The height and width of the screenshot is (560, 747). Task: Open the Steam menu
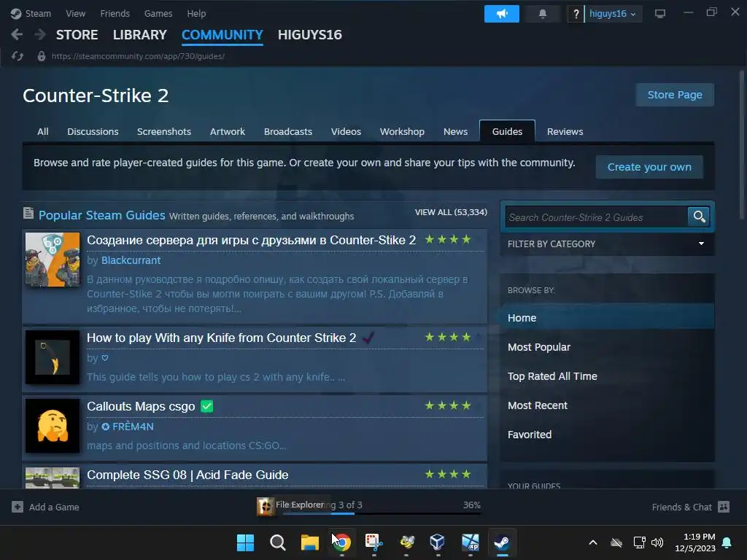(38, 13)
